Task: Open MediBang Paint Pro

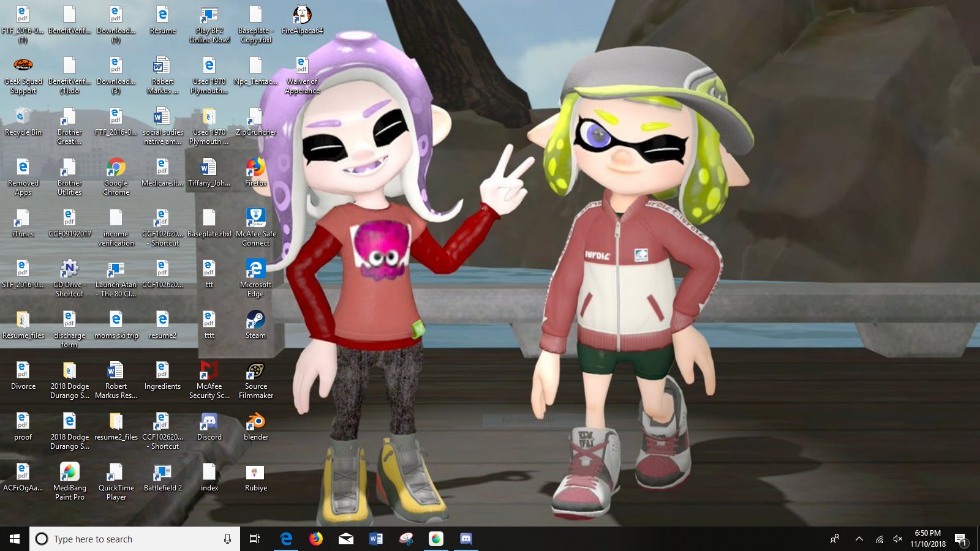Action: pos(70,482)
